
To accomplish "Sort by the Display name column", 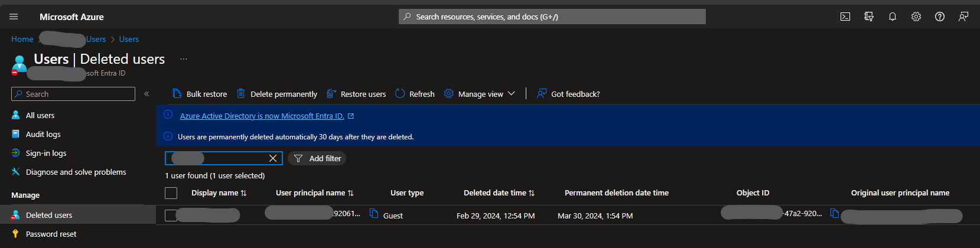I will pyautogui.click(x=219, y=192).
